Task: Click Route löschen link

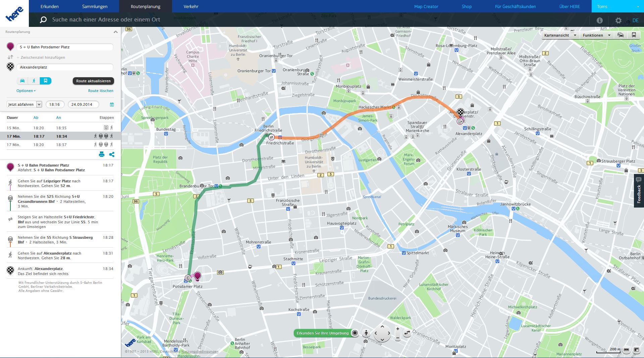Action: (x=101, y=91)
